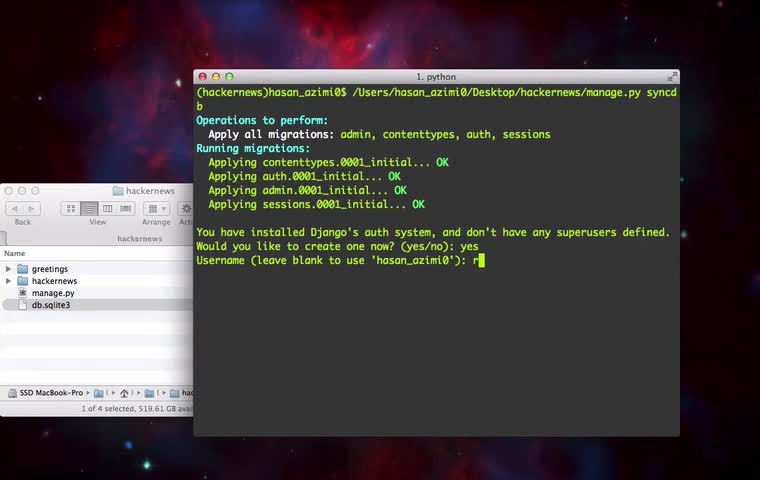Screen dimensions: 760x480
Task: Click the hackernews tab label in Finder
Action: [140, 239]
